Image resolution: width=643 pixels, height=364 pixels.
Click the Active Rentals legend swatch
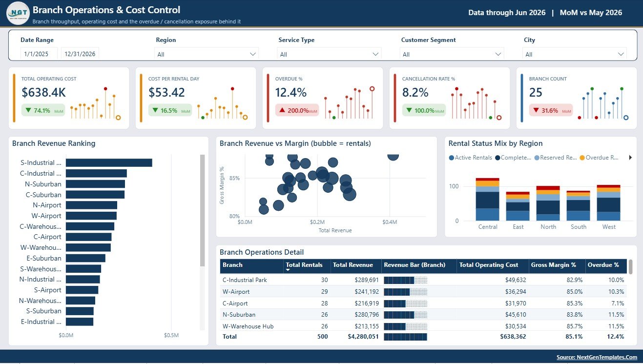(451, 158)
